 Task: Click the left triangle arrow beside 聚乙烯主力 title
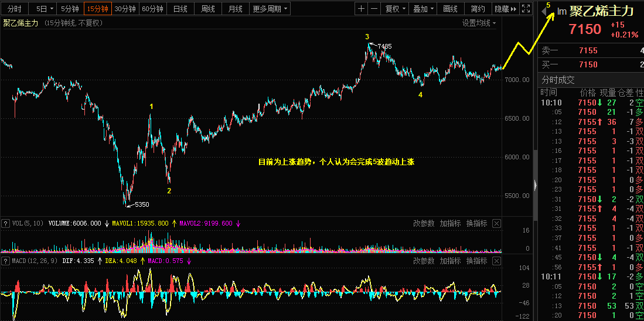point(544,12)
